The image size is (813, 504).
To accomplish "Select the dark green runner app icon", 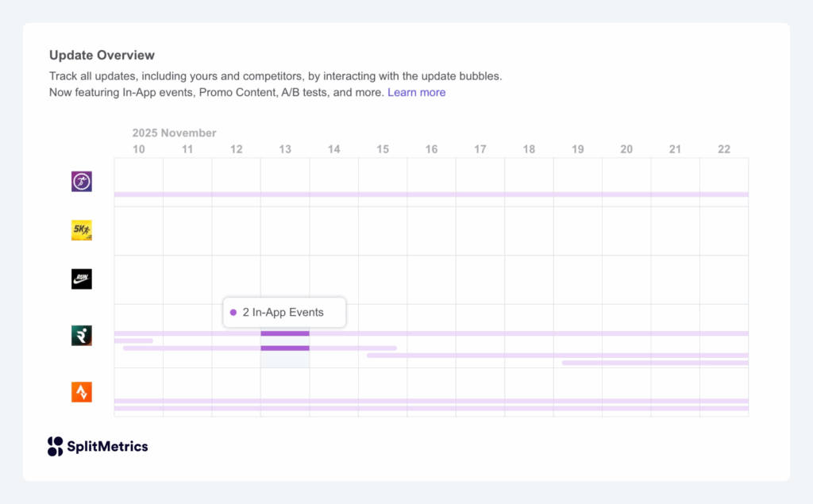I will [82, 335].
